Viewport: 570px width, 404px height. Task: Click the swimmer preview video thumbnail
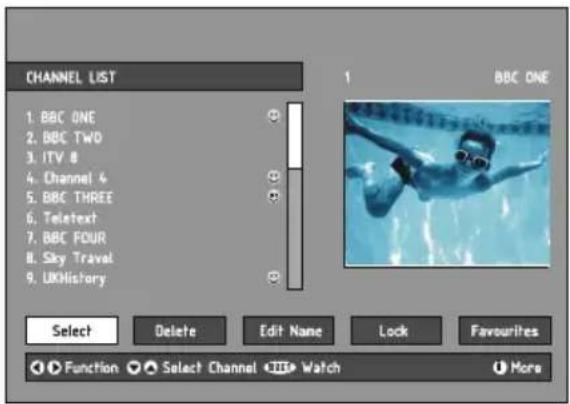point(447,184)
